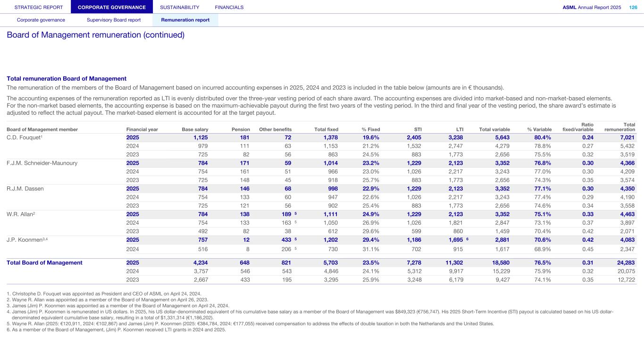The height and width of the screenshot is (363, 644).
Task: Open the Strategic Report tab
Action: coord(35,7)
